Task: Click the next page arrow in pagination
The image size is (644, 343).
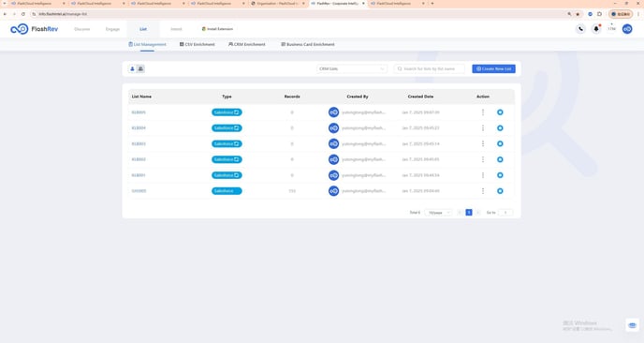Action: click(x=477, y=213)
